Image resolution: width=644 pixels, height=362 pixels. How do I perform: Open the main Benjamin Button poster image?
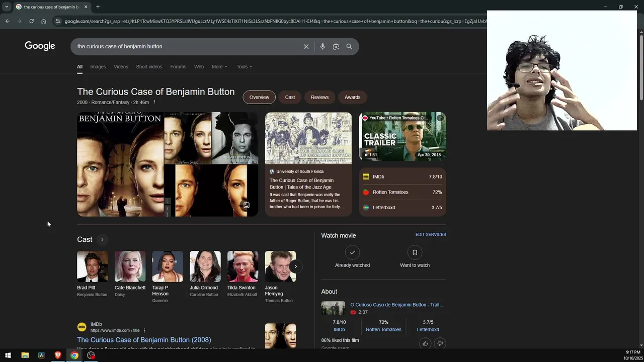click(120, 164)
